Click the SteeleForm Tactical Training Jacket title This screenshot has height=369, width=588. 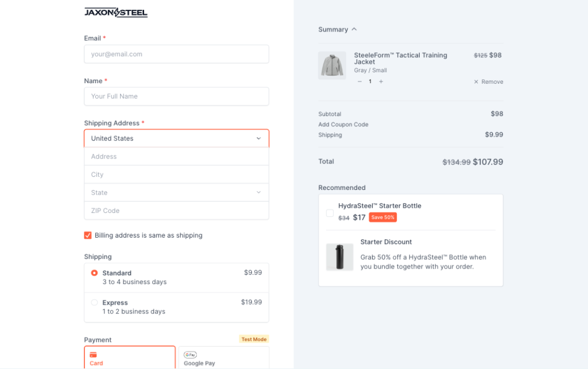[400, 59]
